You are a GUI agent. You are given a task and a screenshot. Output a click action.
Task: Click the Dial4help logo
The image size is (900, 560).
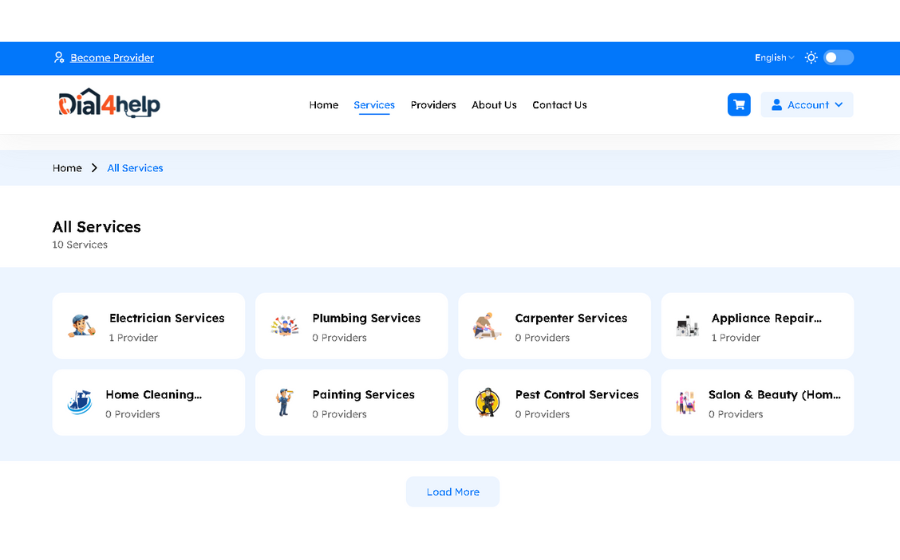pos(109,104)
